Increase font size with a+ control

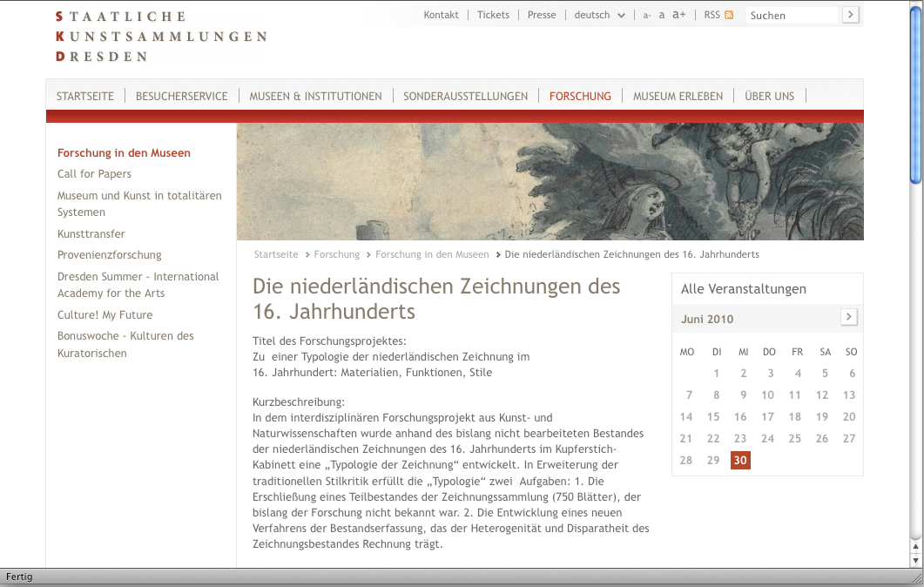[679, 15]
